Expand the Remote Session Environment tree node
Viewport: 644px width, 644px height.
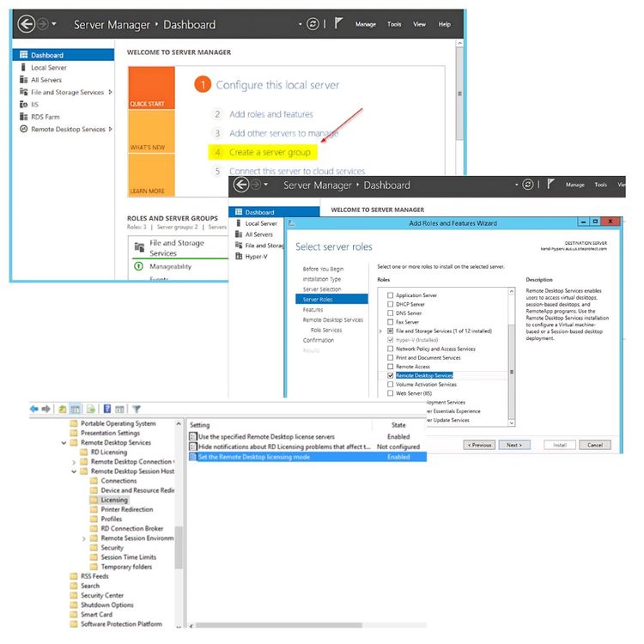point(84,538)
